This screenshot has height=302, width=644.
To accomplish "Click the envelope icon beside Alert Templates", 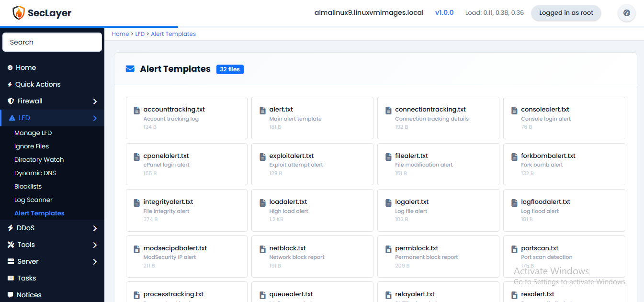I will point(130,69).
